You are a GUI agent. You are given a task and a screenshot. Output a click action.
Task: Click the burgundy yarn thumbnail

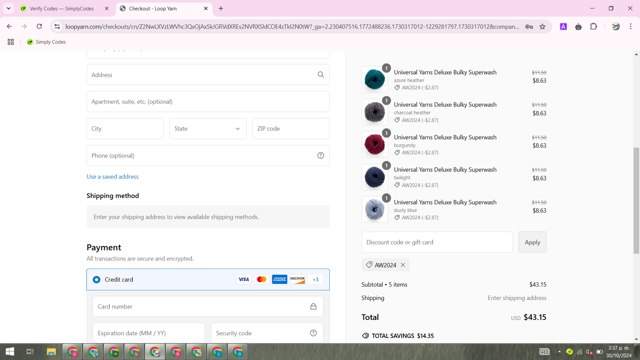[x=375, y=144]
